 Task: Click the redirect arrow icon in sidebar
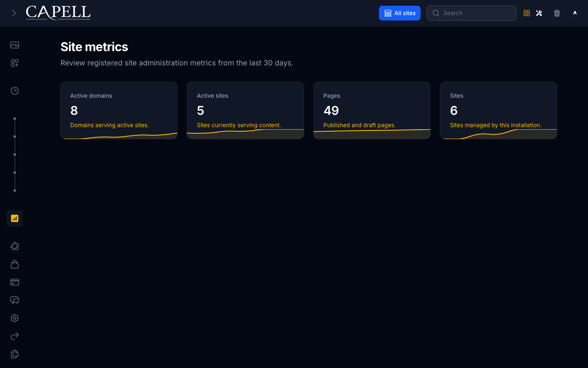tap(15, 336)
